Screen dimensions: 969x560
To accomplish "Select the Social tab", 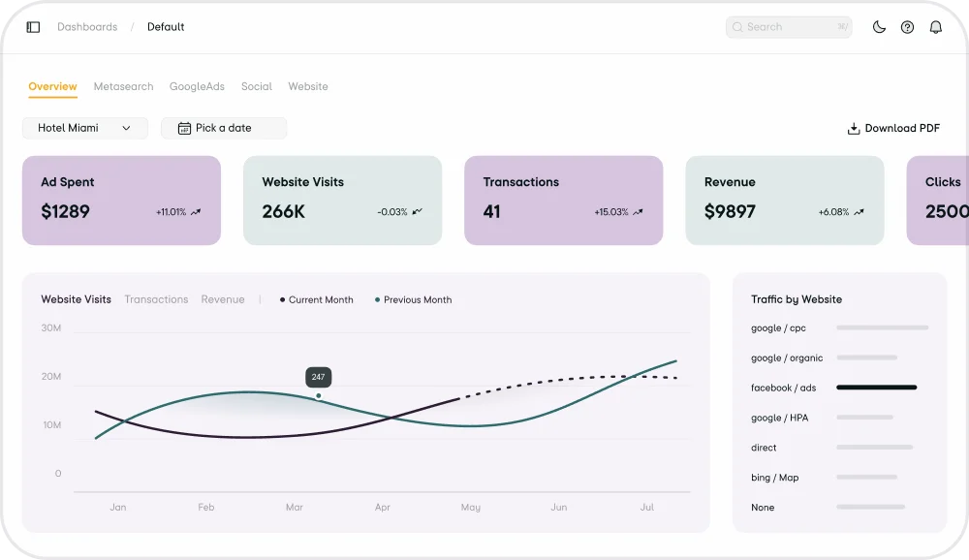I will click(257, 86).
